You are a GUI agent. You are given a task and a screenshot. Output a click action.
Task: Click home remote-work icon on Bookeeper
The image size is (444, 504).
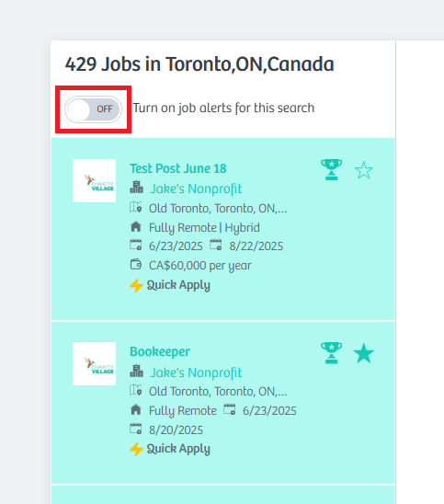(136, 409)
